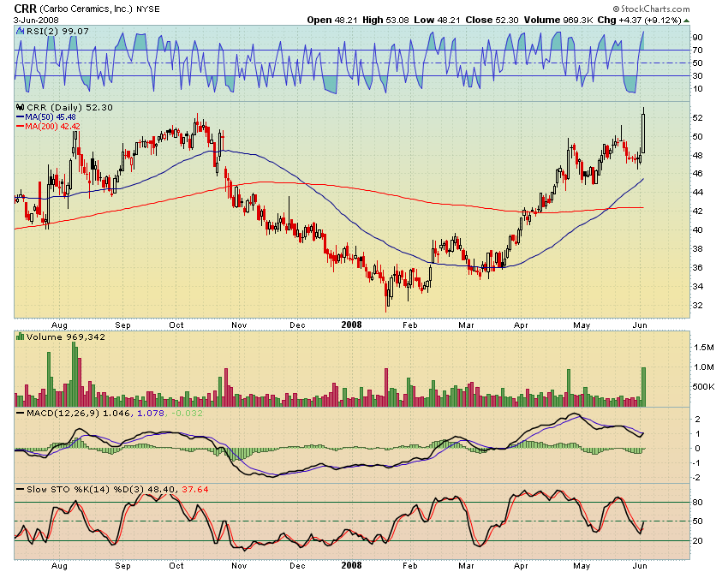The width and height of the screenshot is (728, 572).
Task: Click the 1.0M volume axis label
Action: 704,366
